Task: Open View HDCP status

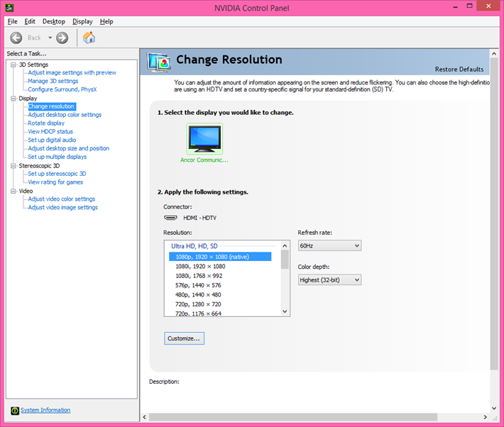Action: 50,131
